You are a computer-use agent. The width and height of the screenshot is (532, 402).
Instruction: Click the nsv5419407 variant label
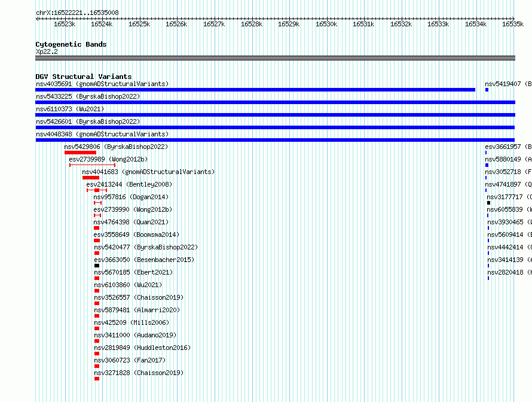(x=508, y=84)
